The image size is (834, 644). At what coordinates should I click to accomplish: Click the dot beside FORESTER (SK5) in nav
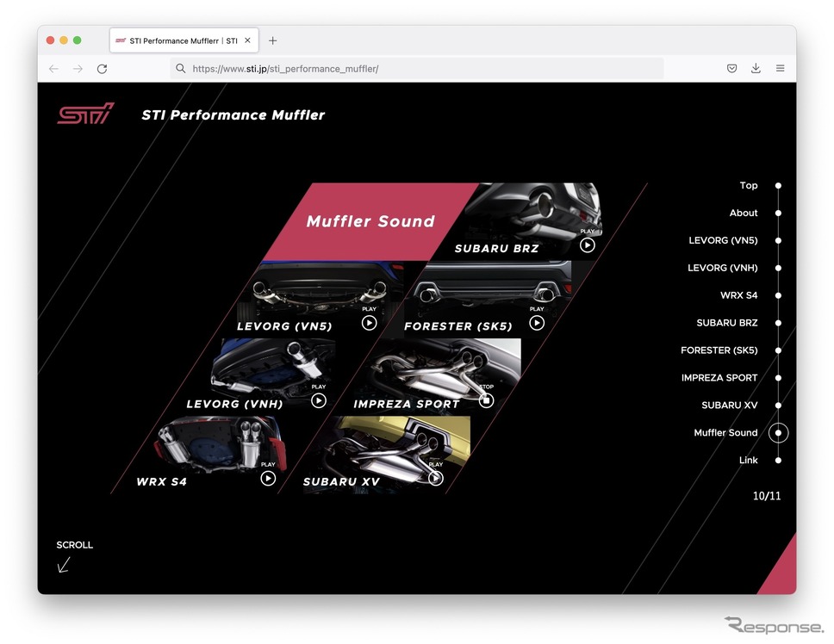(x=778, y=350)
